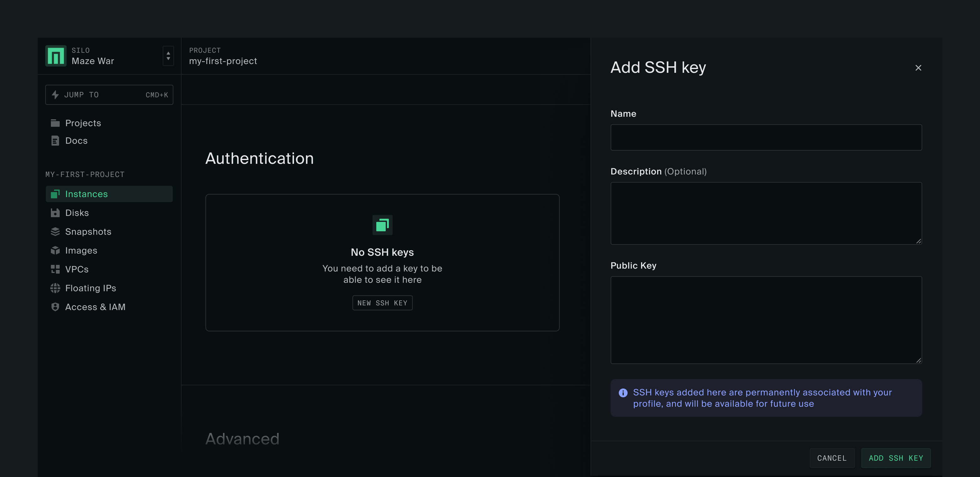Click the CANCEL button

(x=832, y=458)
